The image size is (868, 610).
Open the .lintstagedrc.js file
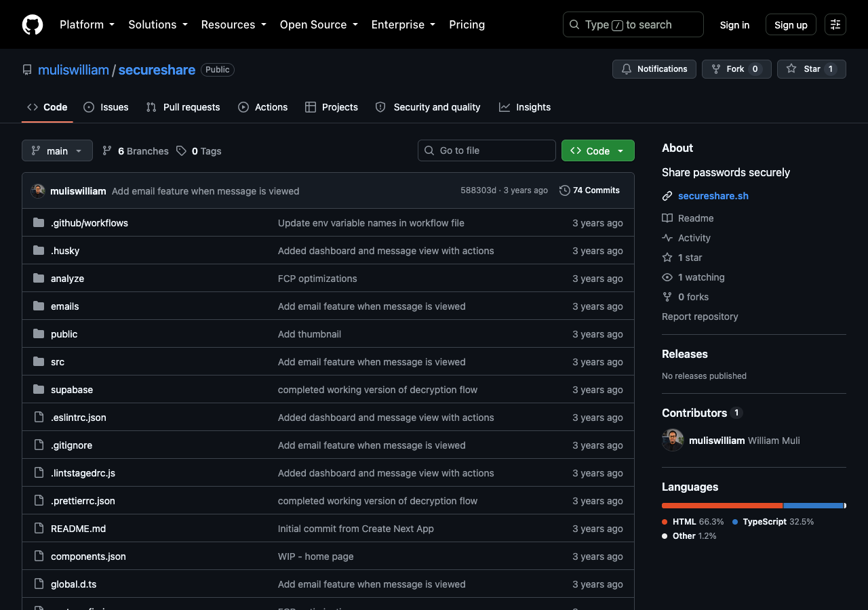coord(83,473)
